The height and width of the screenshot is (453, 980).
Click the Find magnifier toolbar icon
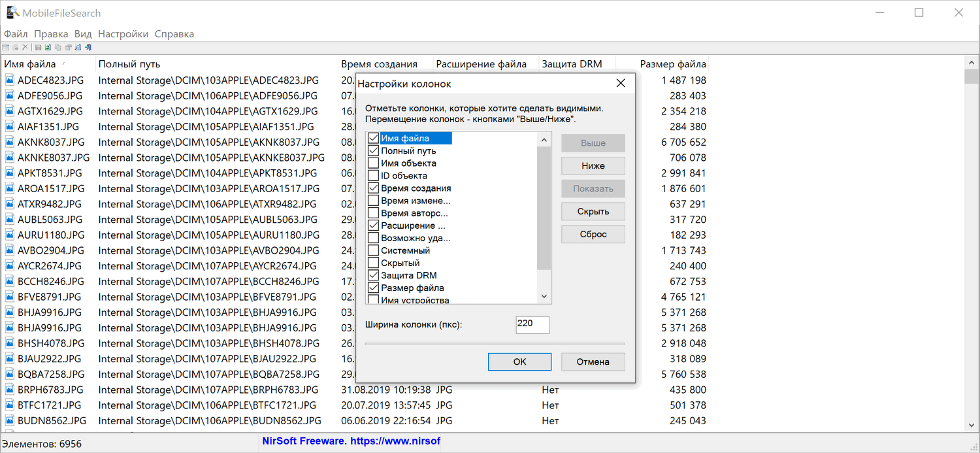point(77,47)
